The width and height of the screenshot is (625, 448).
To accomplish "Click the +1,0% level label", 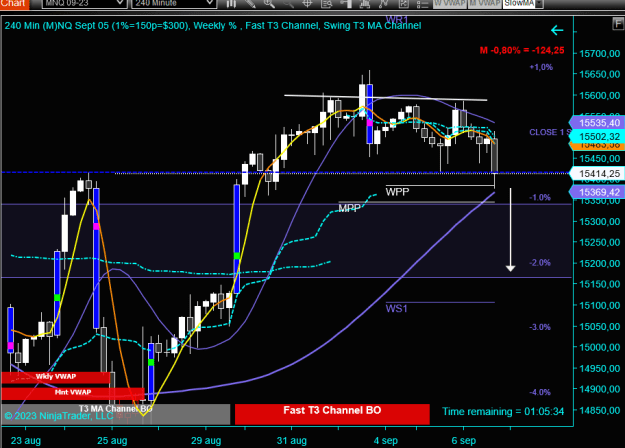I will [541, 67].
